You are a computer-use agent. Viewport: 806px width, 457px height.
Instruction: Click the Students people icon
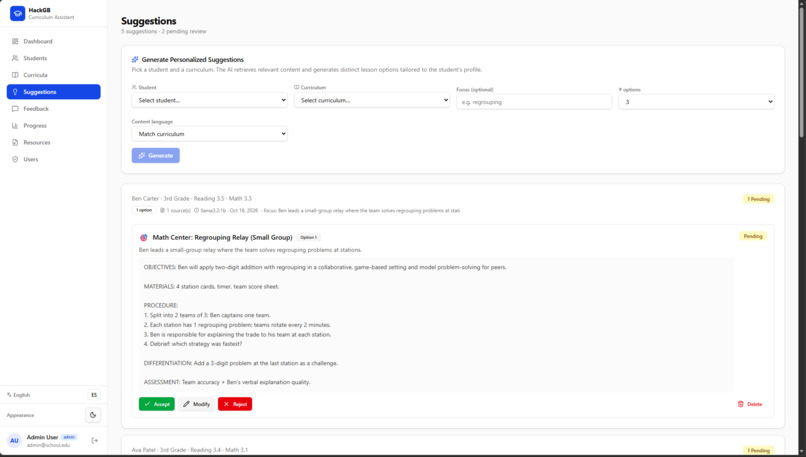point(15,58)
